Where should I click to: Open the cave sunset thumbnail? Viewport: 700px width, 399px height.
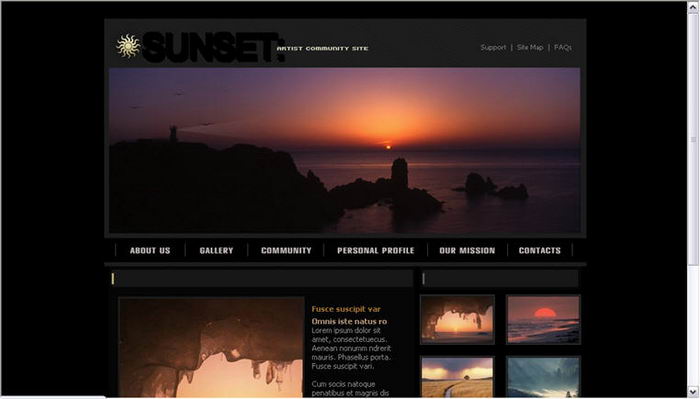pyautogui.click(x=457, y=319)
